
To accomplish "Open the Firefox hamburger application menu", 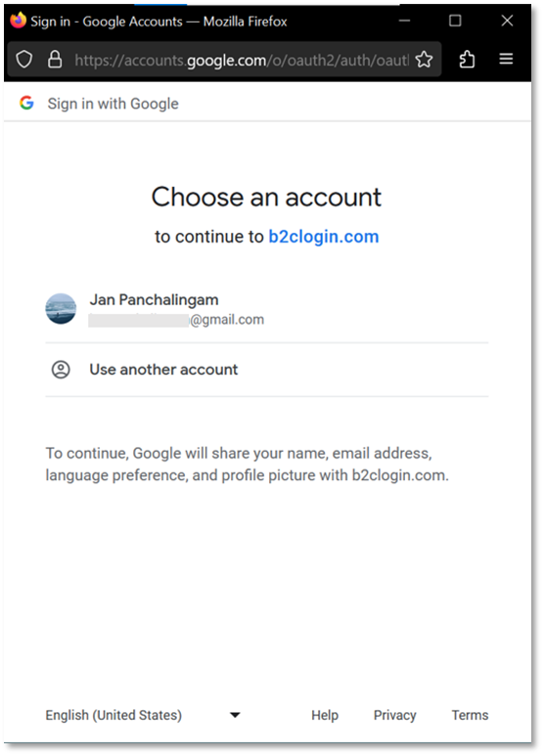I will click(x=506, y=59).
